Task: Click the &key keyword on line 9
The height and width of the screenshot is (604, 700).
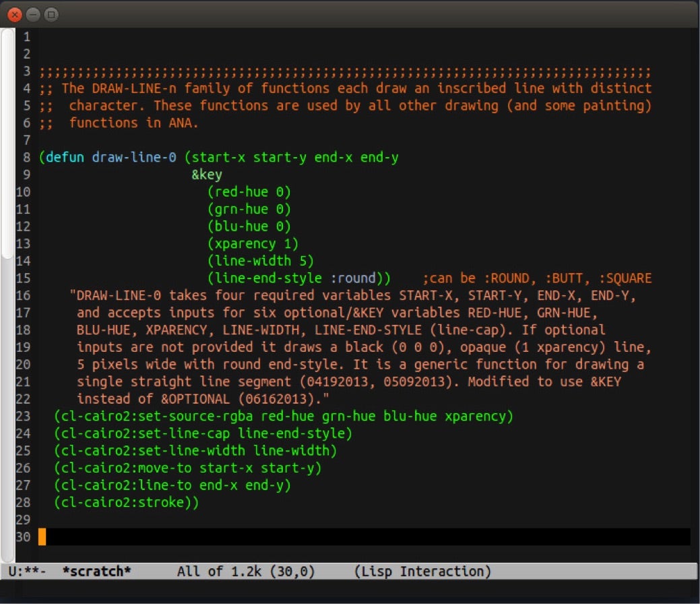Action: point(207,175)
